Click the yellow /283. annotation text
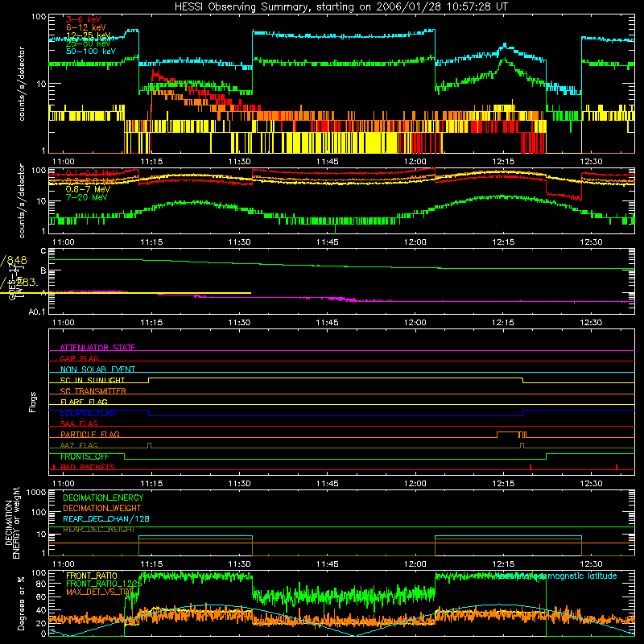Viewport: 644px width, 644px height. (x=19, y=283)
